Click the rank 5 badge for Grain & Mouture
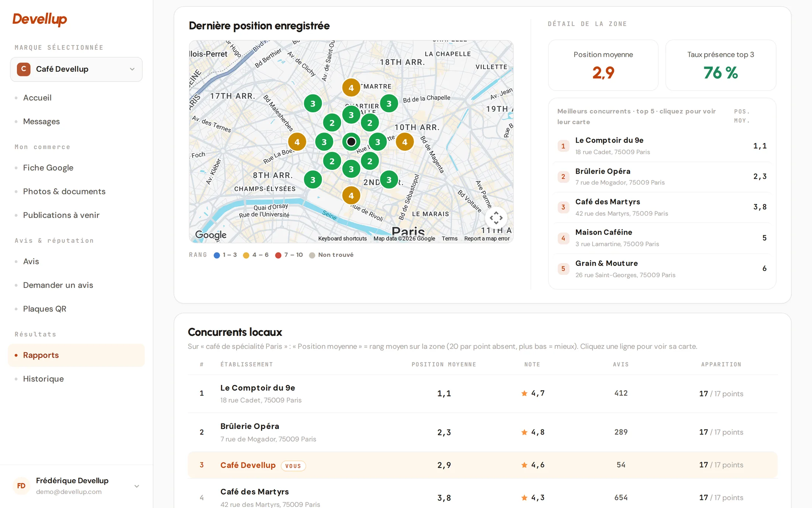The image size is (812, 508). point(563,269)
